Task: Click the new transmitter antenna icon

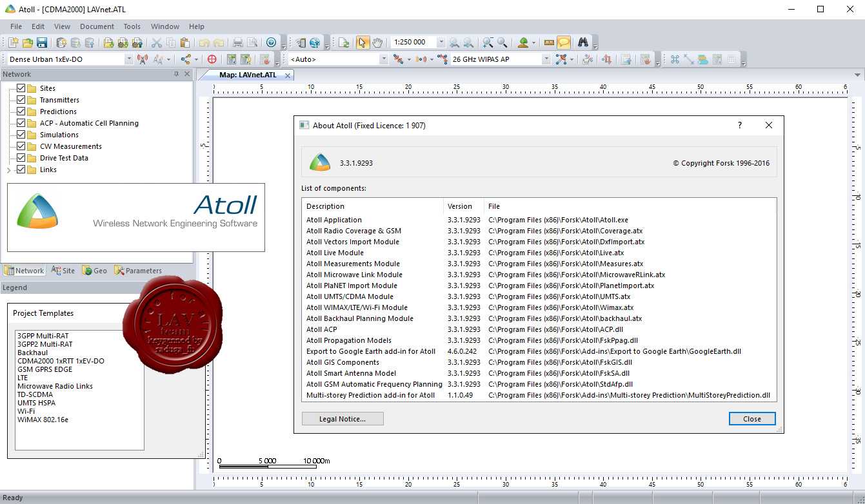Action: [143, 59]
